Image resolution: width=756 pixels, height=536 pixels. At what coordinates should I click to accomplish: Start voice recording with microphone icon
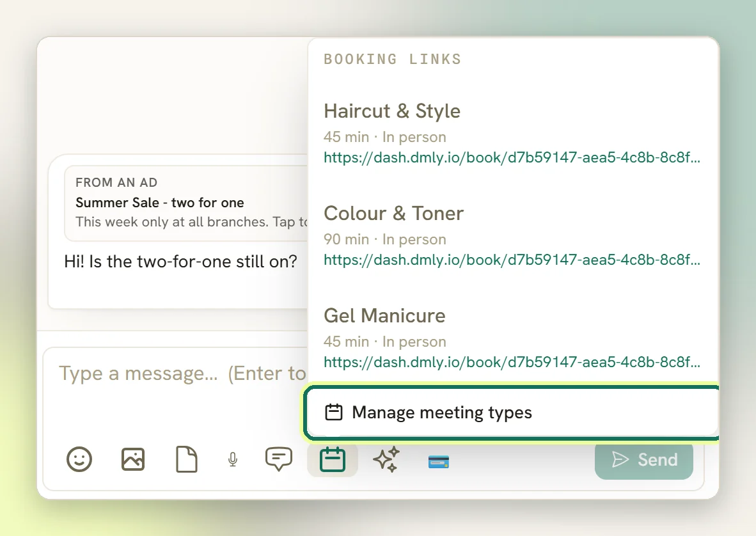[233, 459]
